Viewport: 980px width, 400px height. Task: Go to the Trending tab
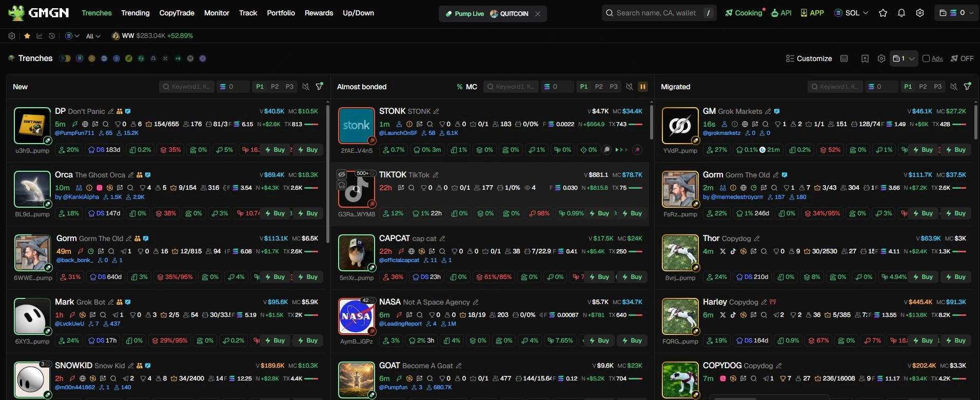click(135, 13)
